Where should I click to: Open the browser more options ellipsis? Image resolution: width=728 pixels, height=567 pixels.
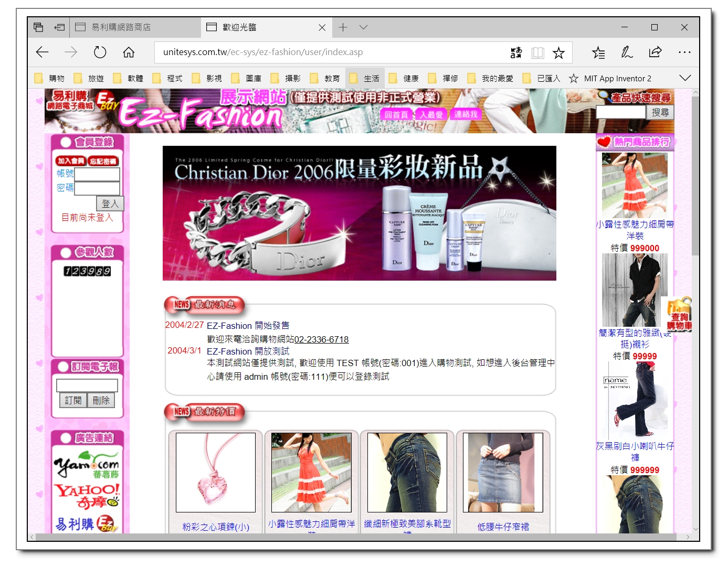click(684, 52)
